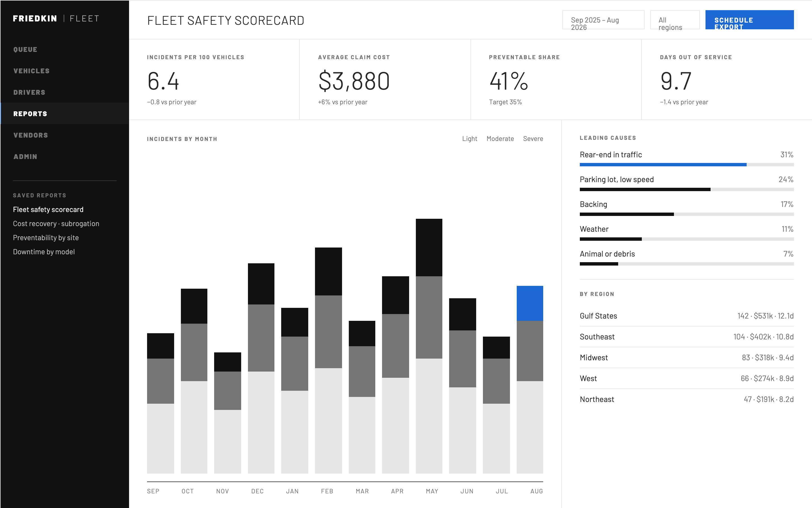Click the Leading Causes heading
Viewport: 812px width, 508px height.
click(608, 138)
